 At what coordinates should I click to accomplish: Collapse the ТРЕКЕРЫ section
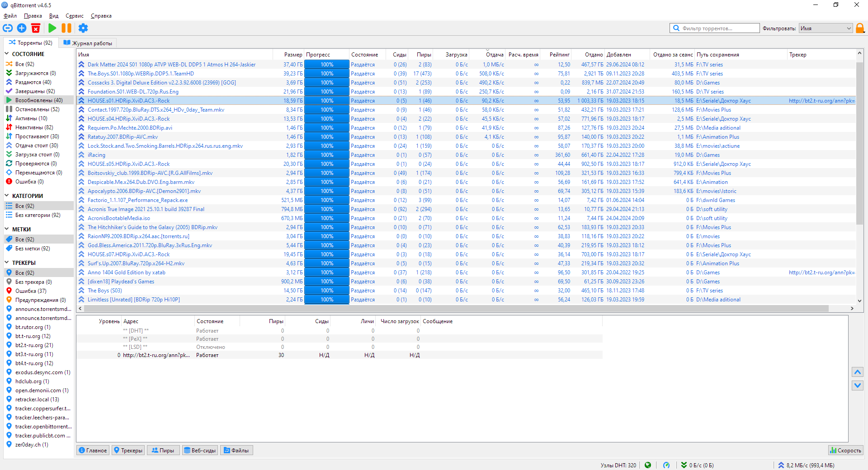7,263
